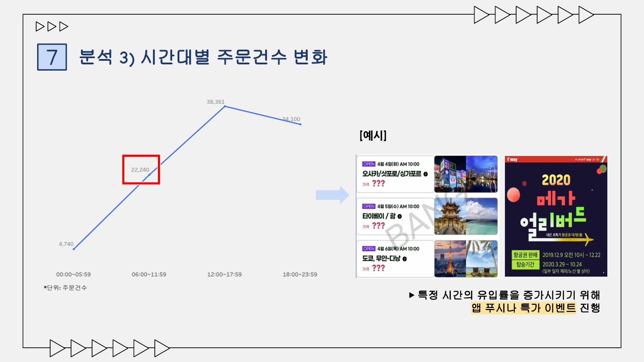The width and height of the screenshot is (644, 362).
Task: Select the sentence 특정 시간의 유입률을 증가시키기 위해
Action: 508,295
